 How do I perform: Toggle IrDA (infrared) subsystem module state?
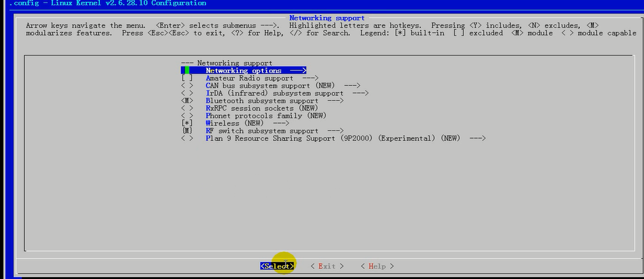pyautogui.click(x=187, y=93)
